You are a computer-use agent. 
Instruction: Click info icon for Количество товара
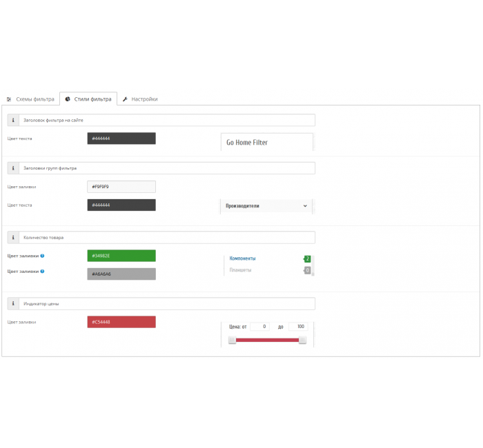point(13,238)
